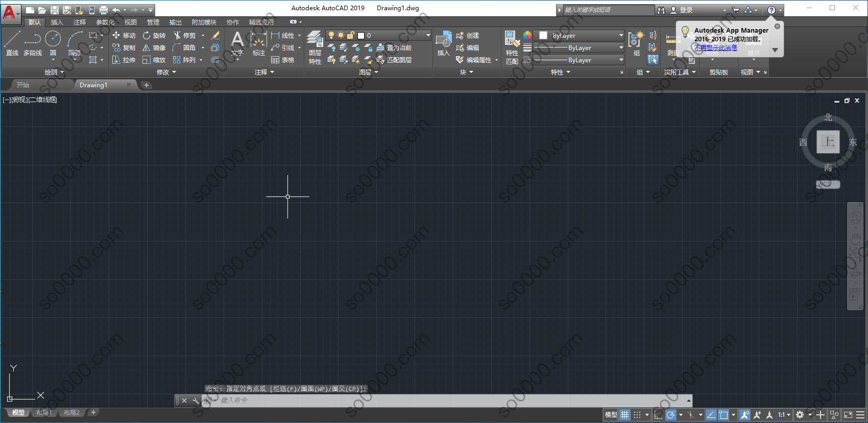Click the 旋转 (Rotate) tool

pyautogui.click(x=154, y=35)
